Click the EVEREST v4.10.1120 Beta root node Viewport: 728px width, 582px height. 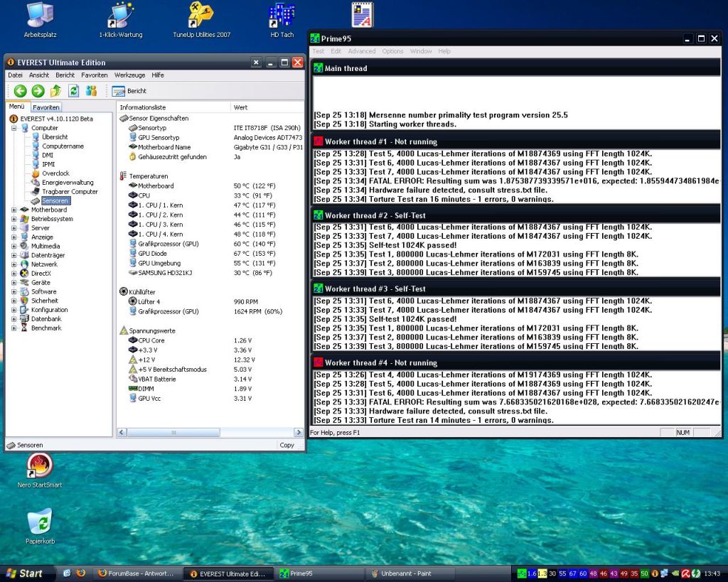point(56,119)
